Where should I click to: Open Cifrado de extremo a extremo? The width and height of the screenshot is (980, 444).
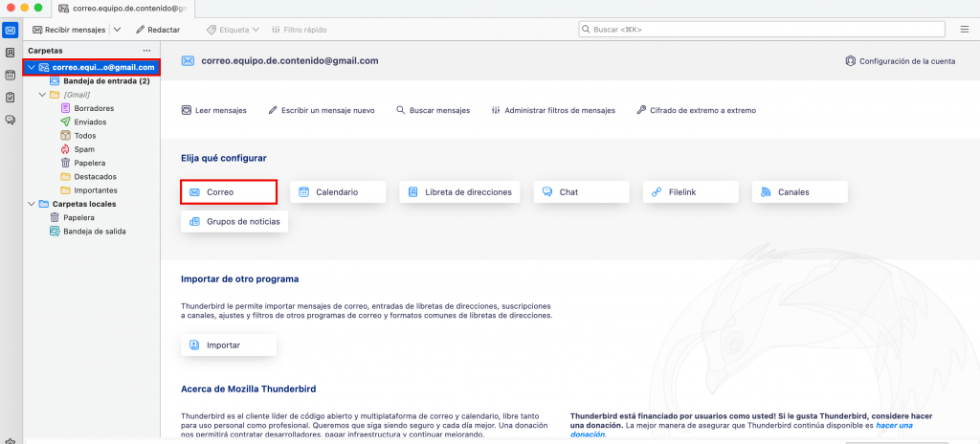pyautogui.click(x=697, y=110)
